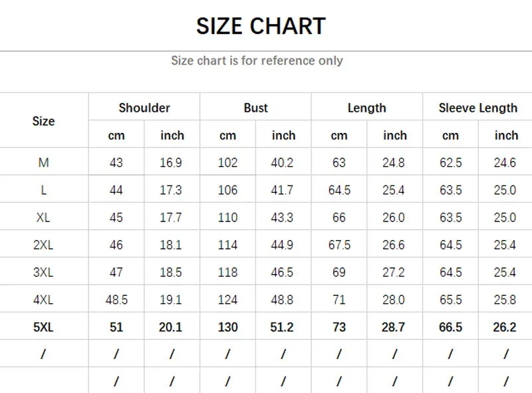The width and height of the screenshot is (532, 393).
Task: Click the Length column header
Action: [x=366, y=108]
